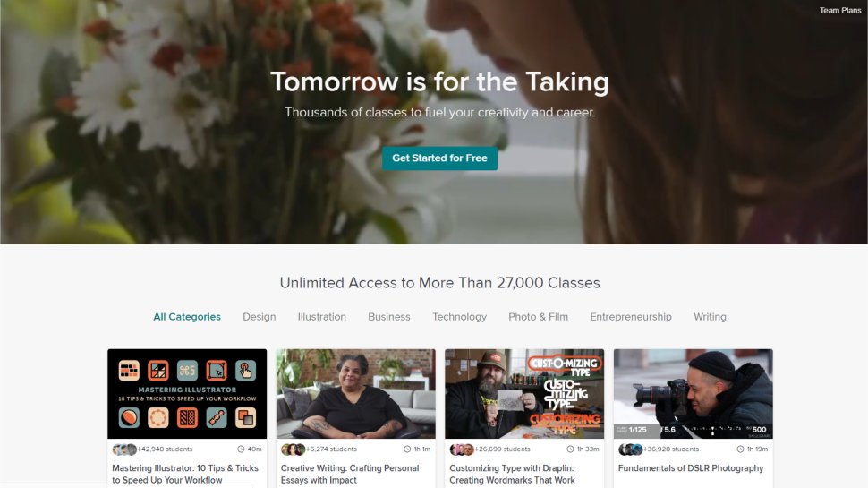Switch to the Design category tab
The width and height of the screenshot is (868, 488).
tap(260, 317)
